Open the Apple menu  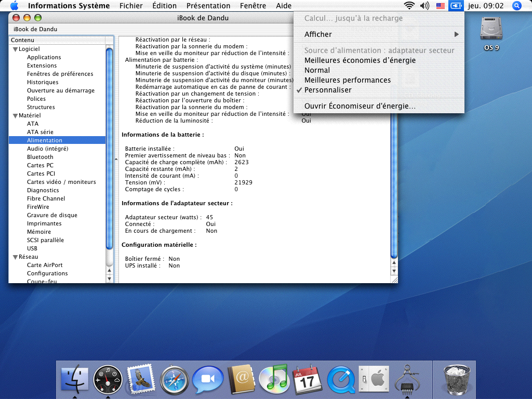coord(14,5)
